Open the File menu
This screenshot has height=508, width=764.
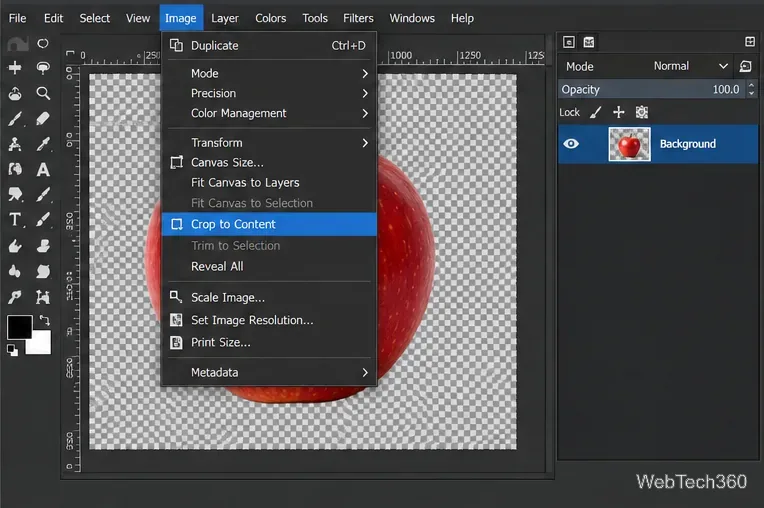18,18
